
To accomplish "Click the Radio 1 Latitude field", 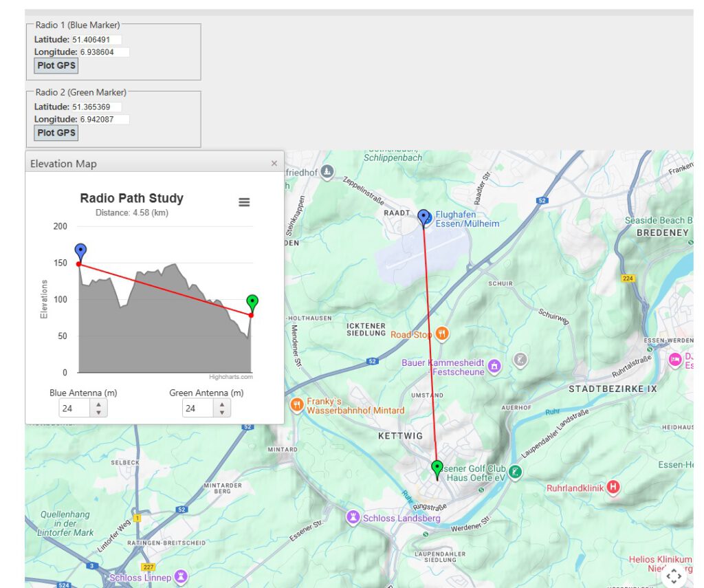I will point(96,40).
